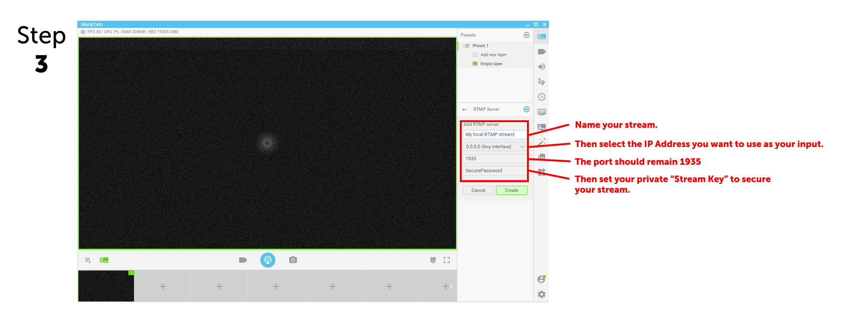
Task: Open the Chroma Key screen icon in sidebar
Action: [x=541, y=112]
